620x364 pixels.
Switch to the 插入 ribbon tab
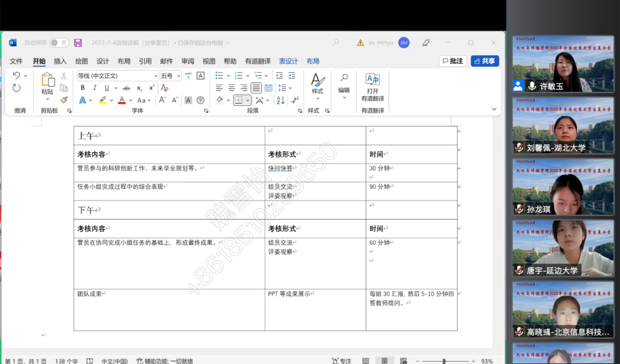[60, 61]
